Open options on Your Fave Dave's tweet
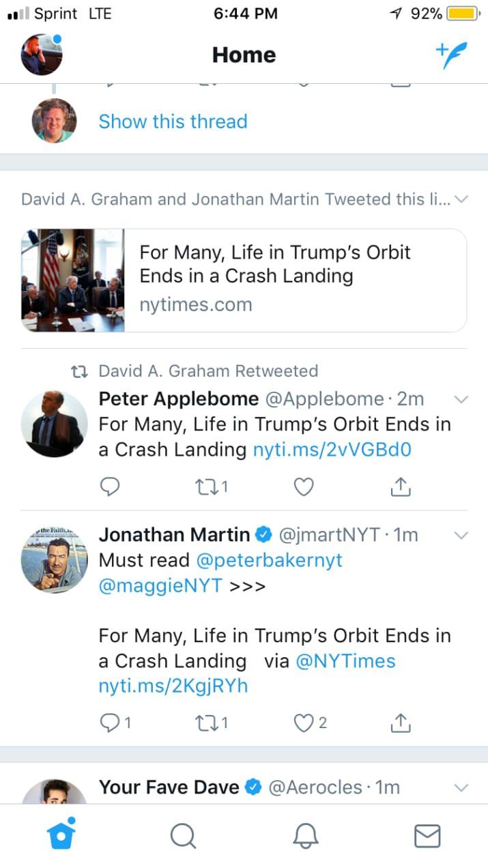The width and height of the screenshot is (488, 868). (x=461, y=787)
